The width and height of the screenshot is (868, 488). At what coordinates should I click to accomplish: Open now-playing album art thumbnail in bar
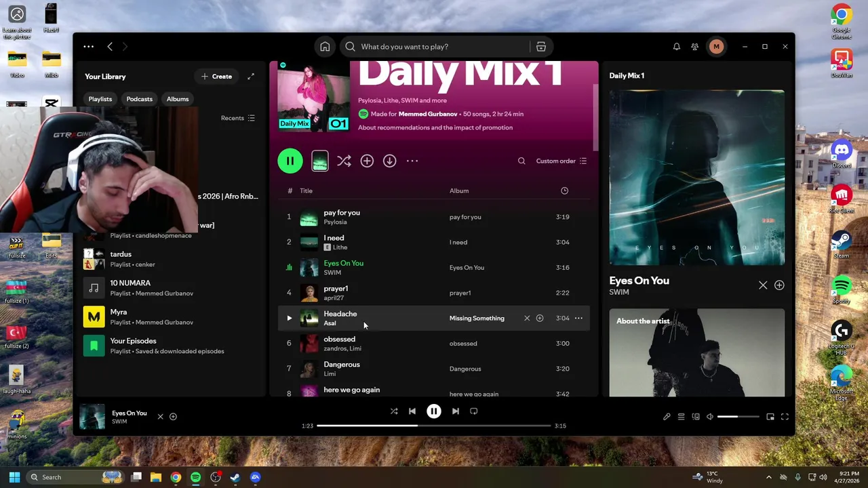[x=92, y=417]
